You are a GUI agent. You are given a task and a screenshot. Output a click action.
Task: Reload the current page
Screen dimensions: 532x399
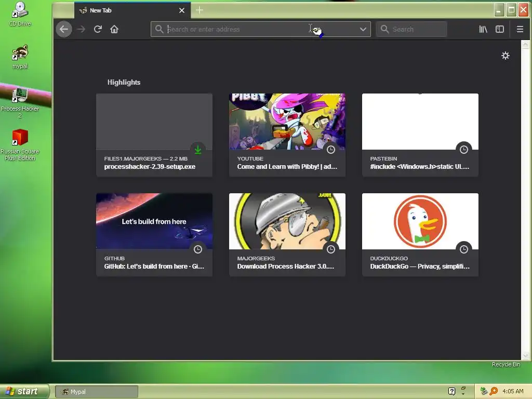98,29
